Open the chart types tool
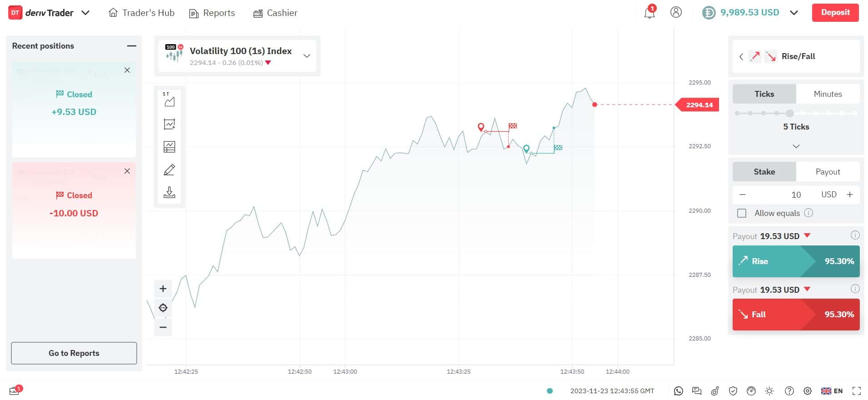868x400 pixels. point(169,101)
